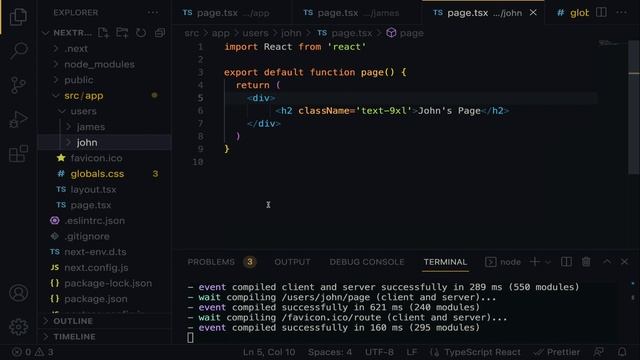Add a new terminal with plus icon

(534, 262)
